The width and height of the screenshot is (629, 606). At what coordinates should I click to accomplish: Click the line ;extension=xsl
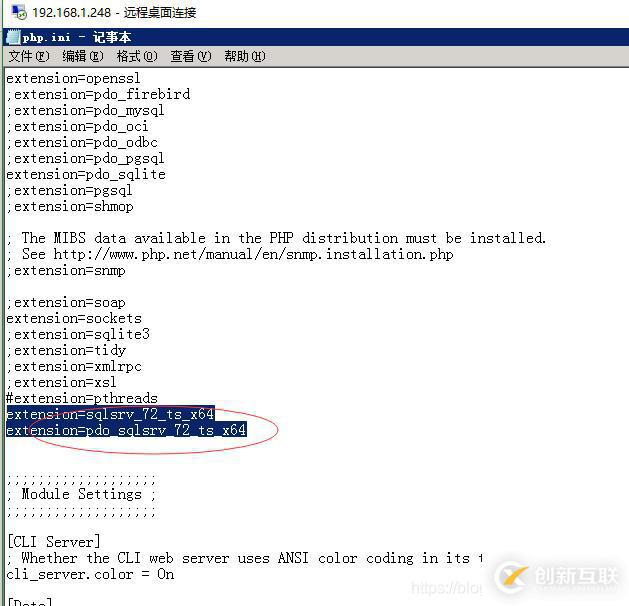pos(61,382)
